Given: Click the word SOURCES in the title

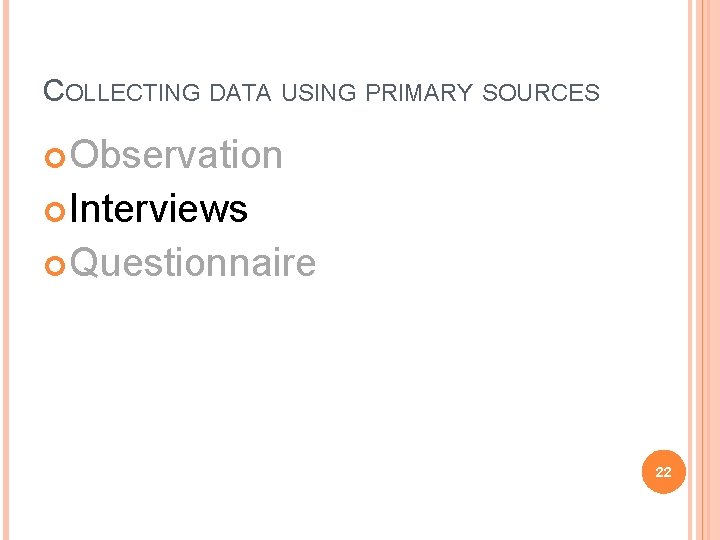Looking at the screenshot, I should pos(540,93).
